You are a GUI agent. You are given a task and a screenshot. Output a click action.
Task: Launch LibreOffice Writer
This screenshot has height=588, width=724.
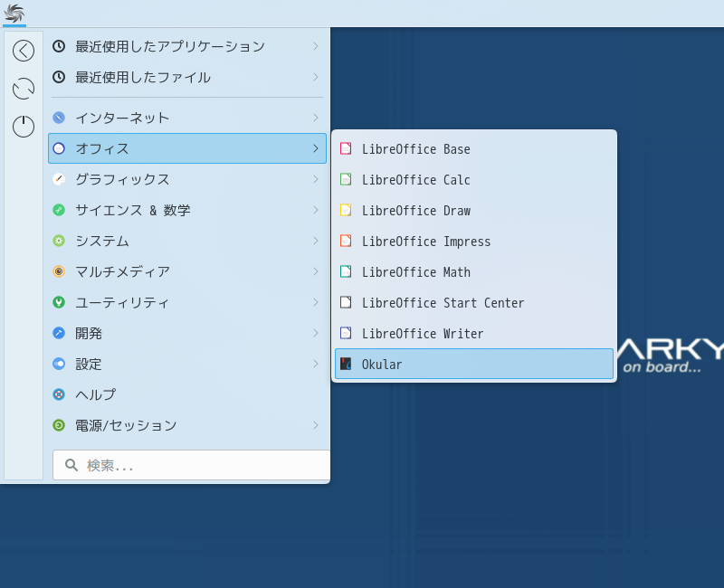[474, 333]
